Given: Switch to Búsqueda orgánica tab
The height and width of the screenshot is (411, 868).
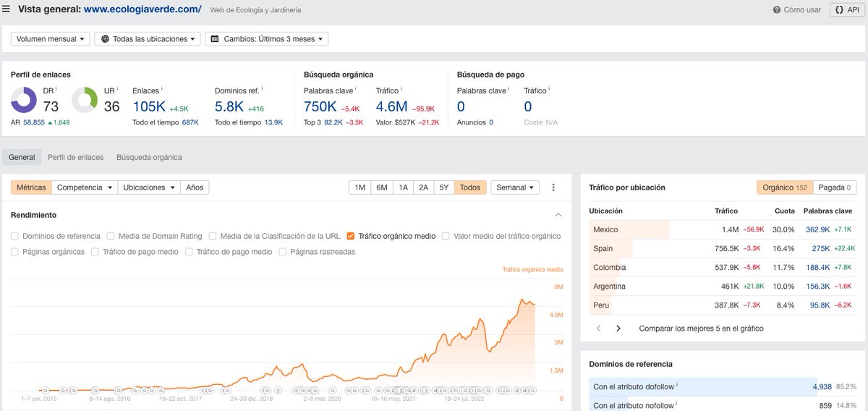Looking at the screenshot, I should tap(149, 157).
